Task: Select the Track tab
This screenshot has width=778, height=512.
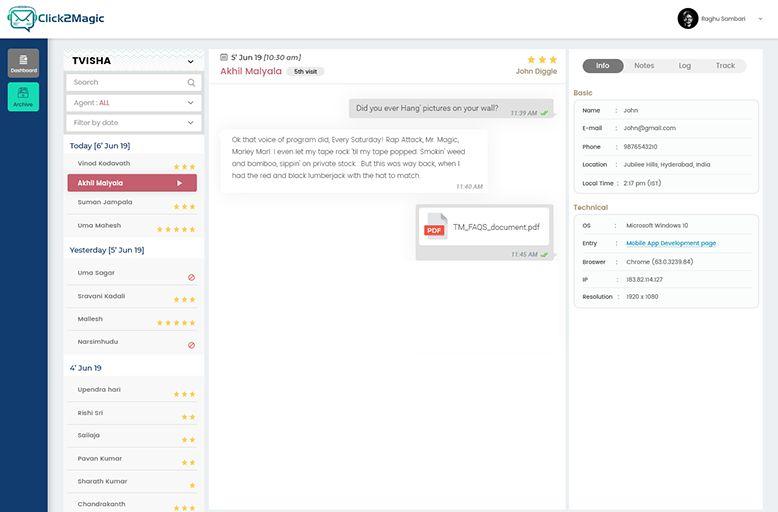Action: pos(725,65)
